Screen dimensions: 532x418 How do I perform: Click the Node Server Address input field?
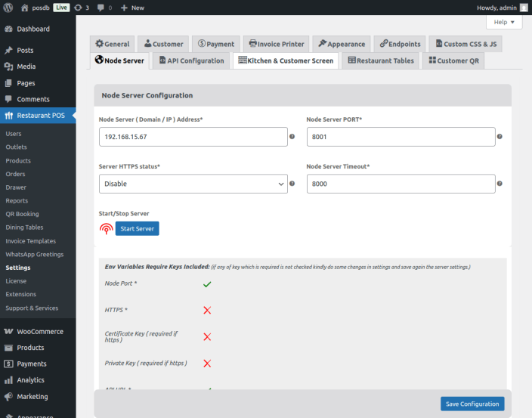[193, 137]
